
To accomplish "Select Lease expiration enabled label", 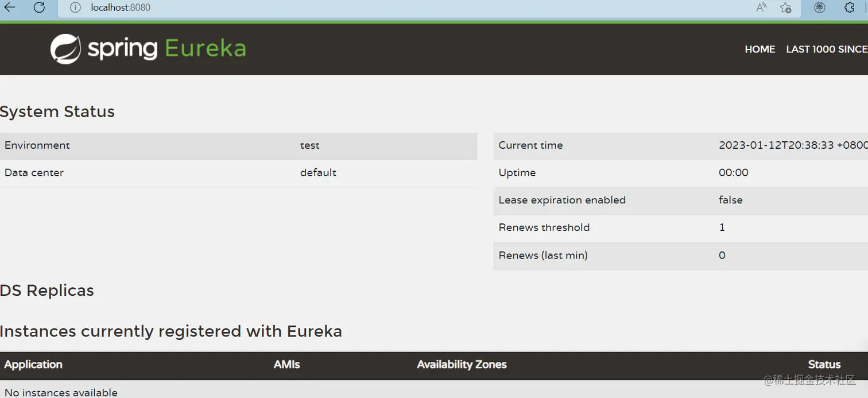I will 562,200.
